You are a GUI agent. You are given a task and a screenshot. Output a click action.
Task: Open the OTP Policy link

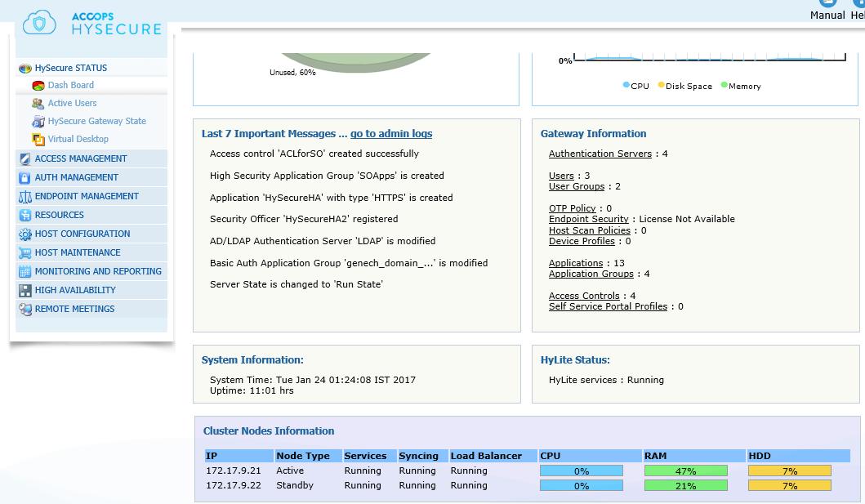pos(572,208)
